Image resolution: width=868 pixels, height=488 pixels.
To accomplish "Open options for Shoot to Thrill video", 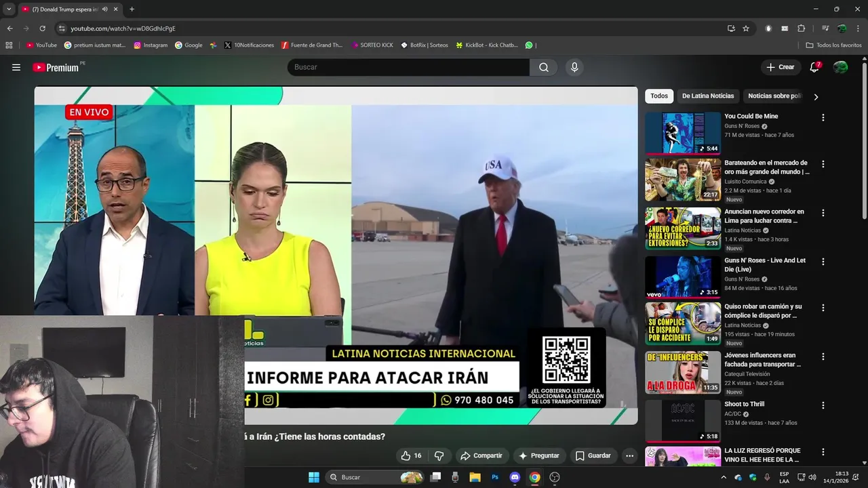I will pyautogui.click(x=823, y=405).
